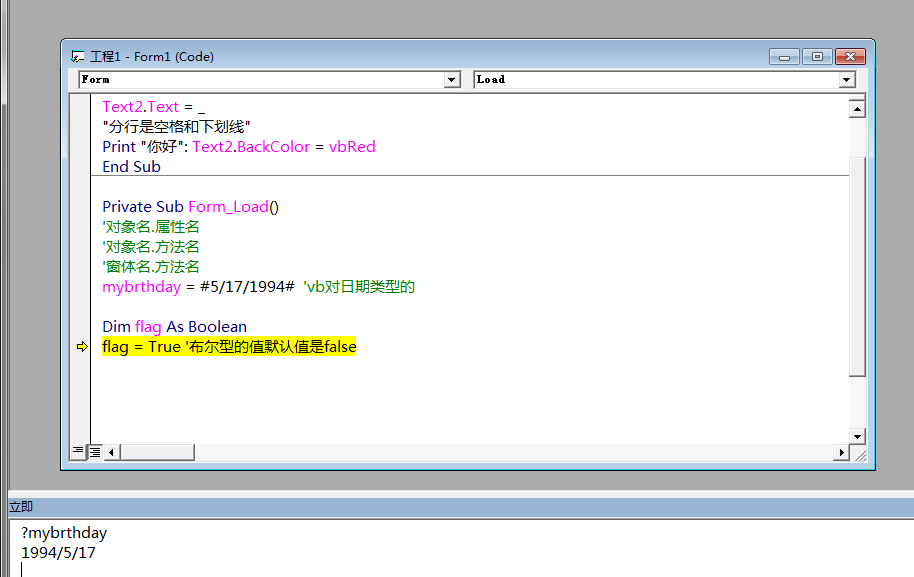914x577 pixels.
Task: Click horizontal scrollbar right arrow
Action: 841,452
